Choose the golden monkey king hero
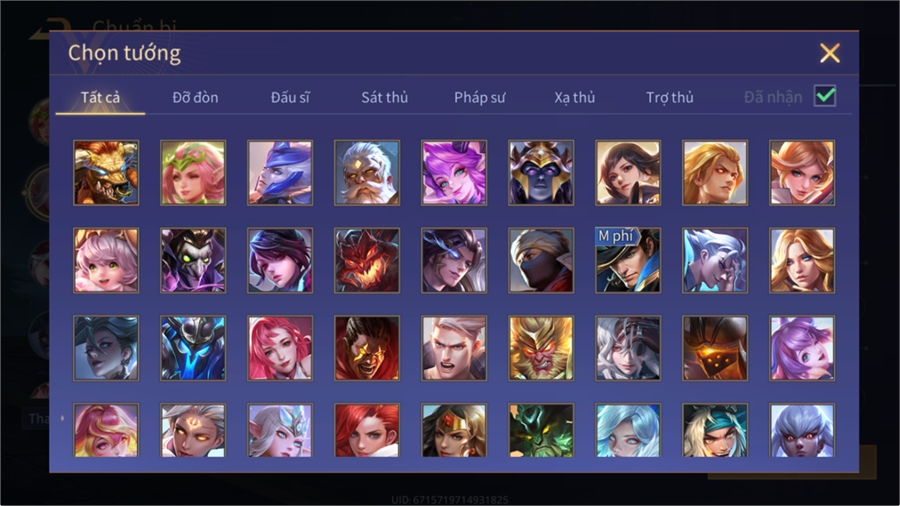 click(541, 348)
